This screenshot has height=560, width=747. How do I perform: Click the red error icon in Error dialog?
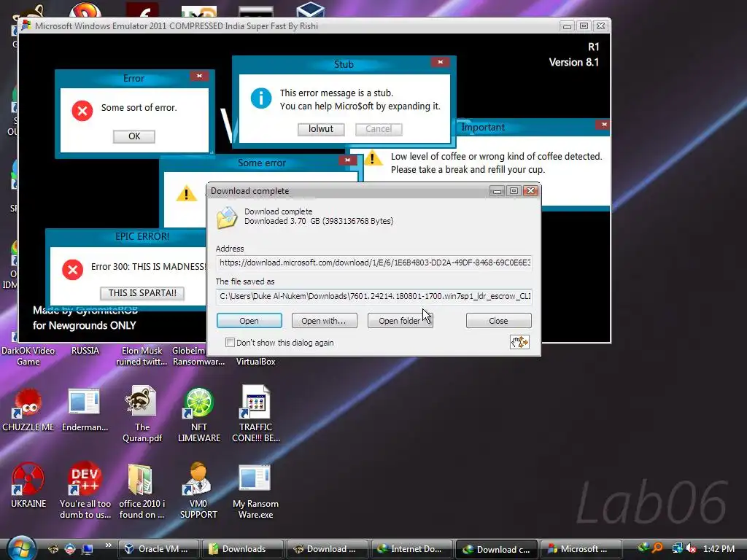(82, 111)
